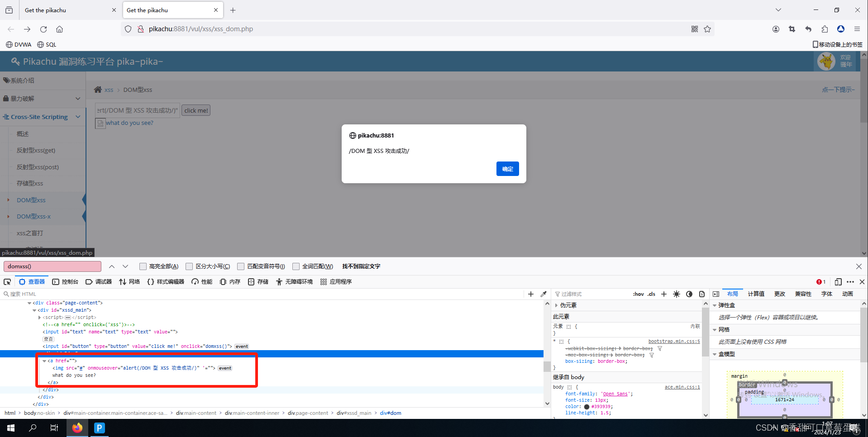This screenshot has width=868, height=437.
Task: Open the 反射型xss(get) sidebar link
Action: pyautogui.click(x=36, y=150)
